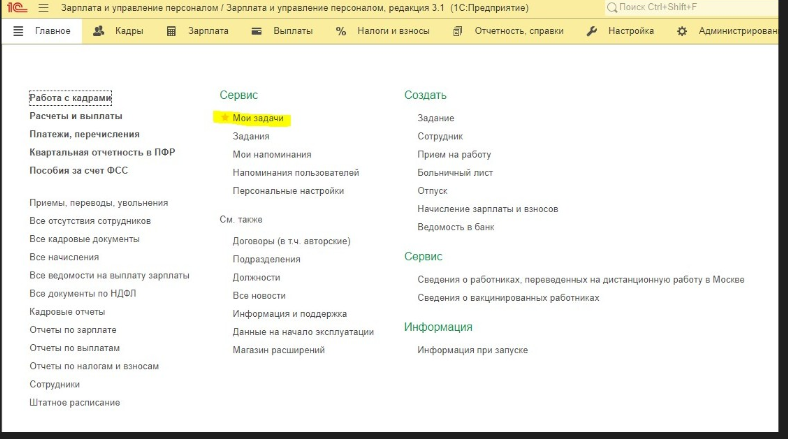788x439 pixels.
Task: Open Штатное расписание link
Action: pyautogui.click(x=75, y=402)
